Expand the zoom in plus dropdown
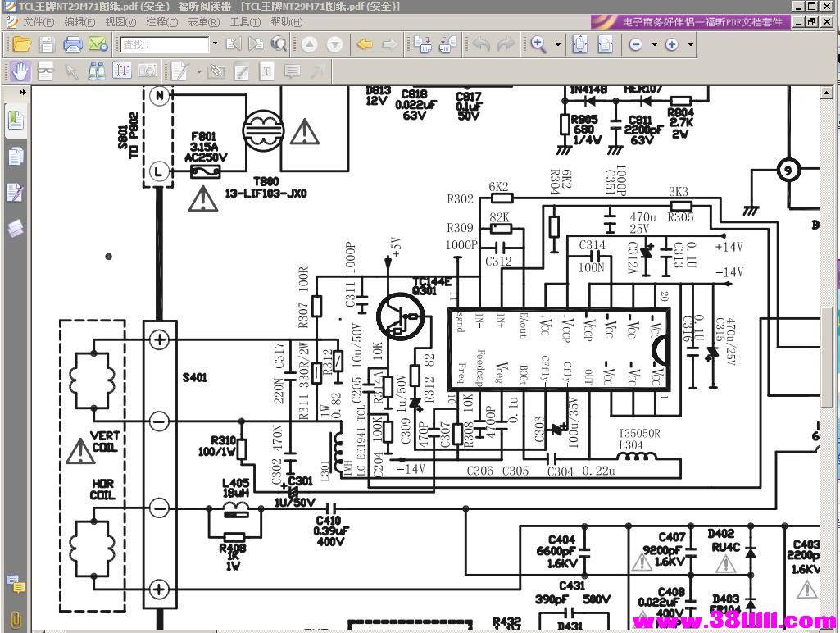 click(x=690, y=45)
